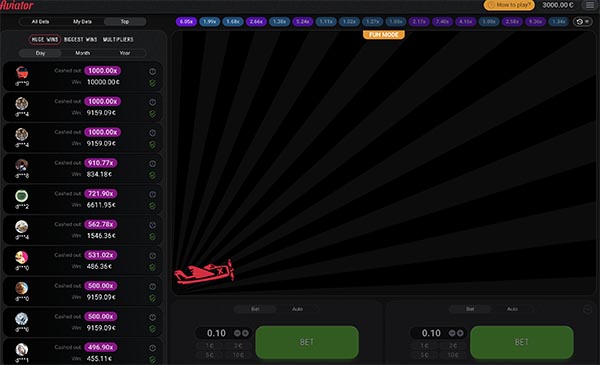Click the FUN MODE label
The height and width of the screenshot is (365, 600).
(x=384, y=35)
